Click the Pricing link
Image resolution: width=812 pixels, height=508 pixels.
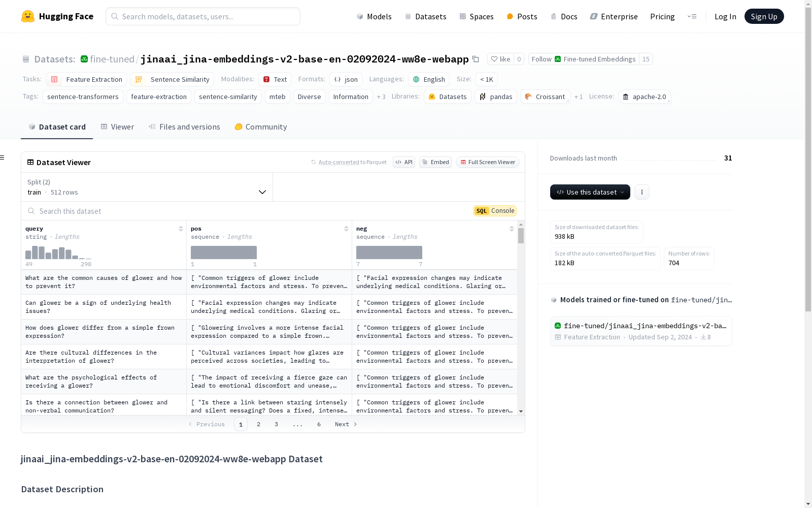[662, 16]
